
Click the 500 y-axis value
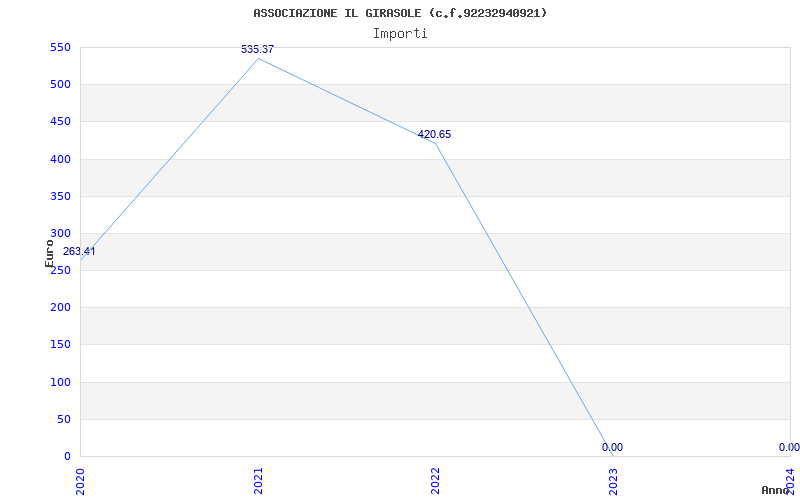tap(60, 85)
